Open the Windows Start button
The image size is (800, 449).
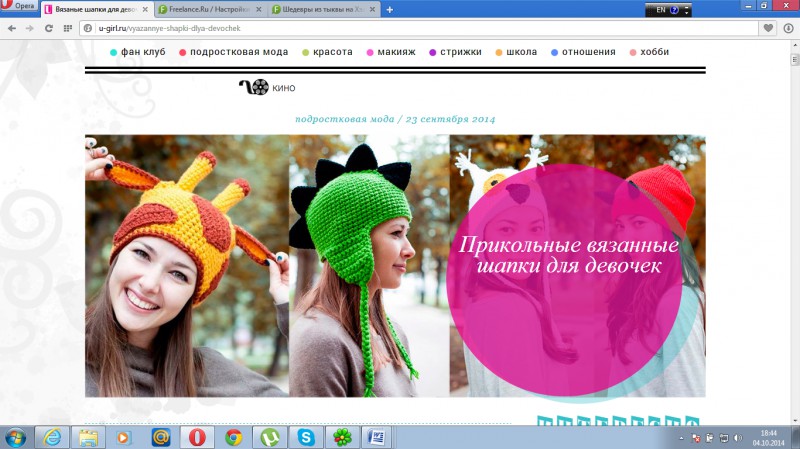[x=15, y=438]
